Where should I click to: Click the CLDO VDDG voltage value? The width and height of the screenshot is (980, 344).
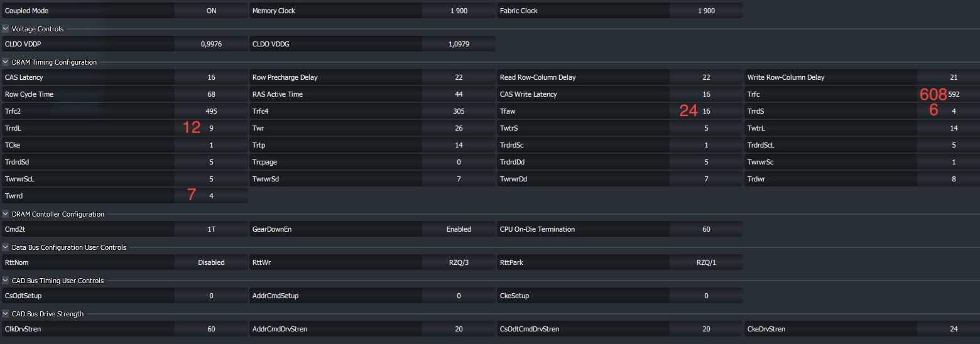click(x=459, y=44)
